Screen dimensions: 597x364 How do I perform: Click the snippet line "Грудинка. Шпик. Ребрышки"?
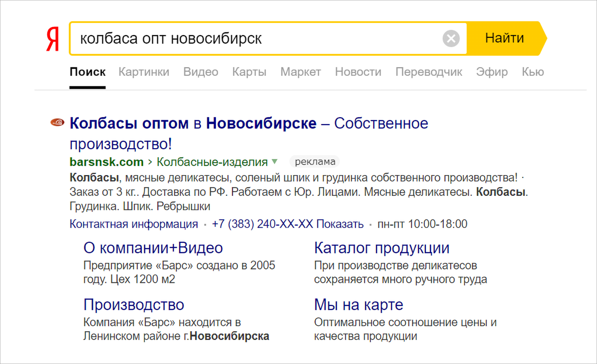pos(140,206)
